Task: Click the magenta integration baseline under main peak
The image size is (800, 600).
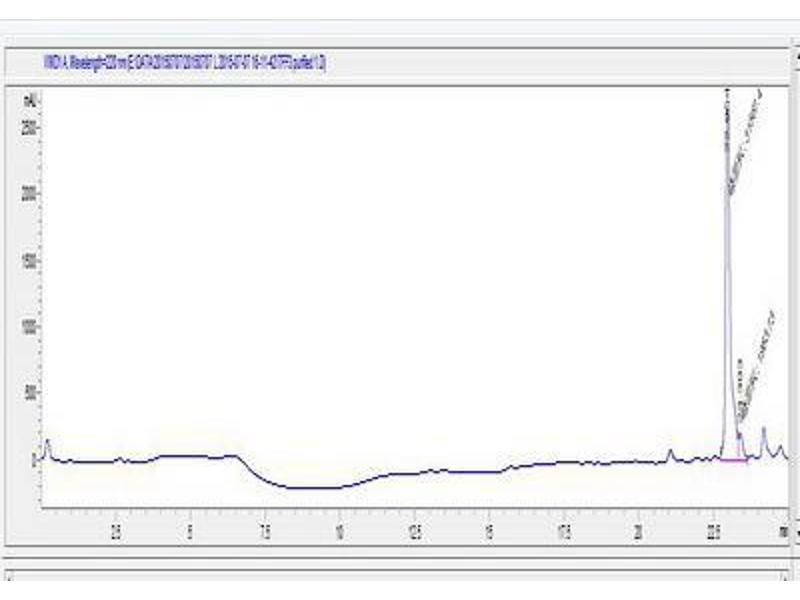Action: pyautogui.click(x=733, y=461)
